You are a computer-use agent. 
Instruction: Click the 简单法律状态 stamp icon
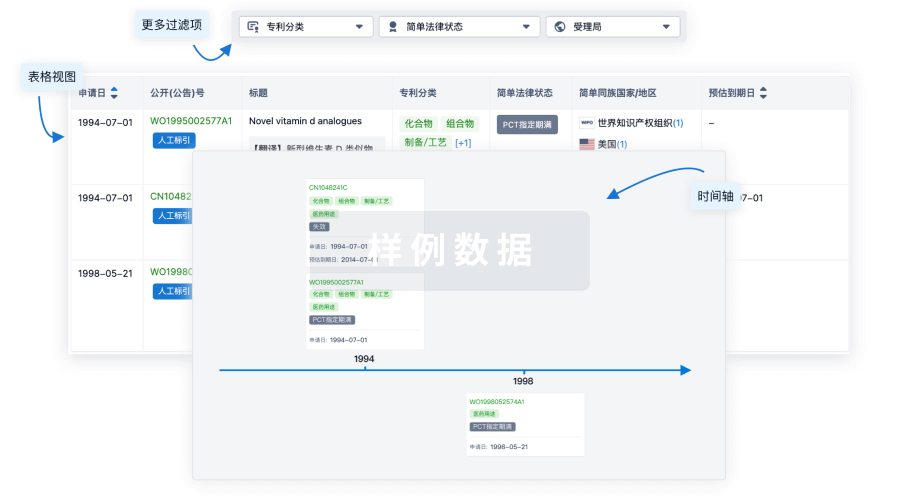[392, 27]
